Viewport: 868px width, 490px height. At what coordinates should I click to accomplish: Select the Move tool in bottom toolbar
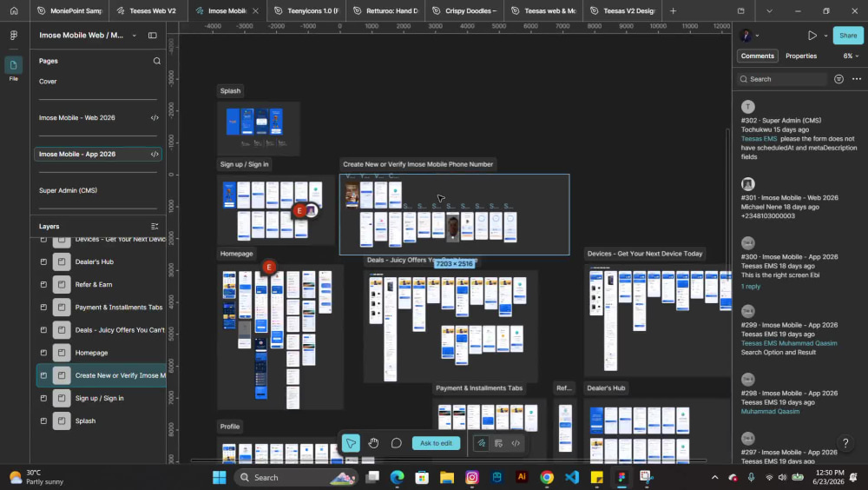(351, 443)
